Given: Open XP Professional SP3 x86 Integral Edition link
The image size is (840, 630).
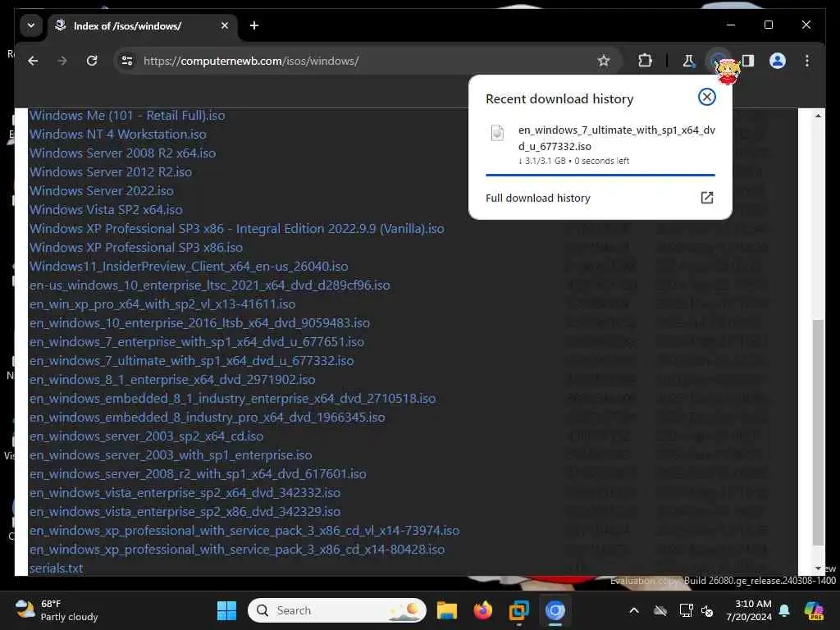Looking at the screenshot, I should click(x=237, y=229).
